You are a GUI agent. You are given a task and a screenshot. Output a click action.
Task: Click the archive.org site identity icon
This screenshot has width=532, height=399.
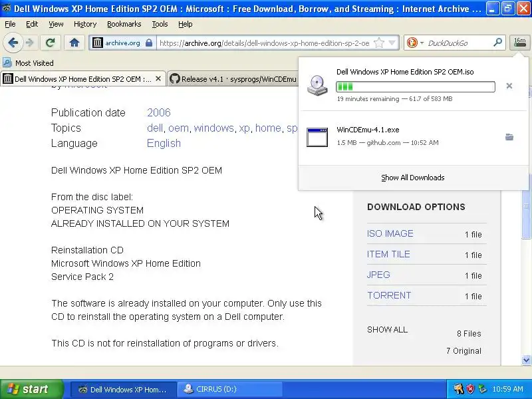98,43
